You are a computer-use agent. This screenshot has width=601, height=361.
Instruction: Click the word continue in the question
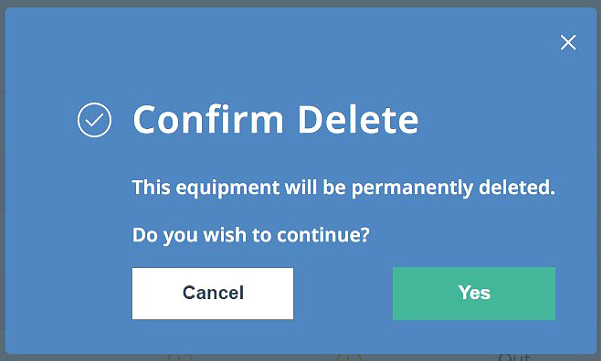click(323, 235)
